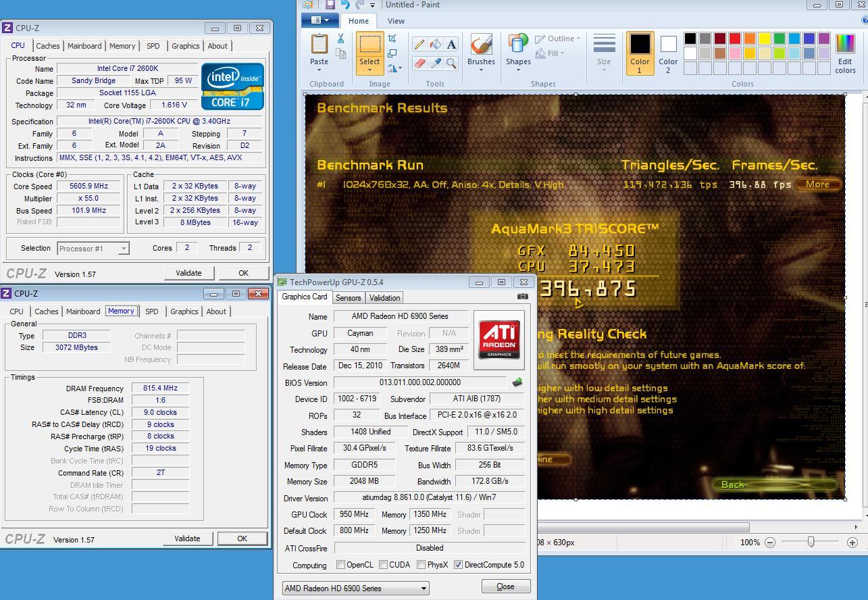This screenshot has height=600, width=868.
Task: Click the GPU-Z BIOS save chip icon
Action: click(x=517, y=382)
